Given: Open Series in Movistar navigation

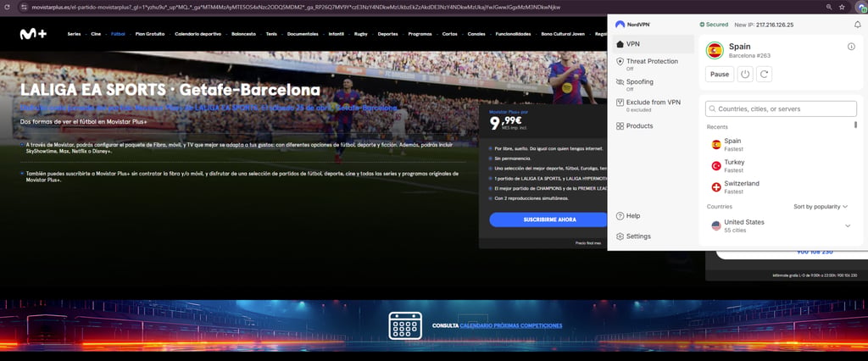Looking at the screenshot, I should [75, 34].
